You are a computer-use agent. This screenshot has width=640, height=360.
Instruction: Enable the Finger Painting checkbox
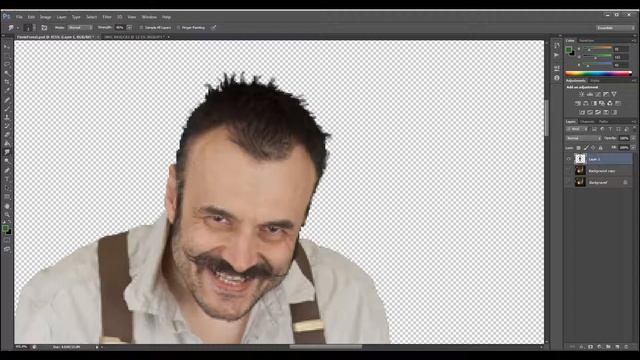coord(178,28)
